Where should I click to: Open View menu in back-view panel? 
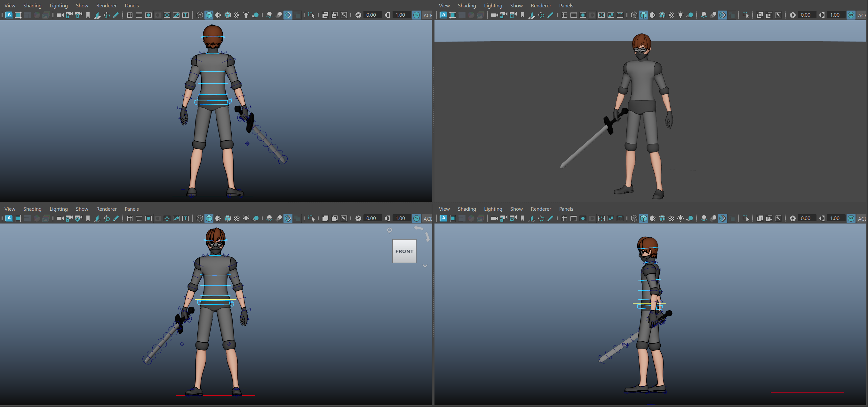[10, 5]
